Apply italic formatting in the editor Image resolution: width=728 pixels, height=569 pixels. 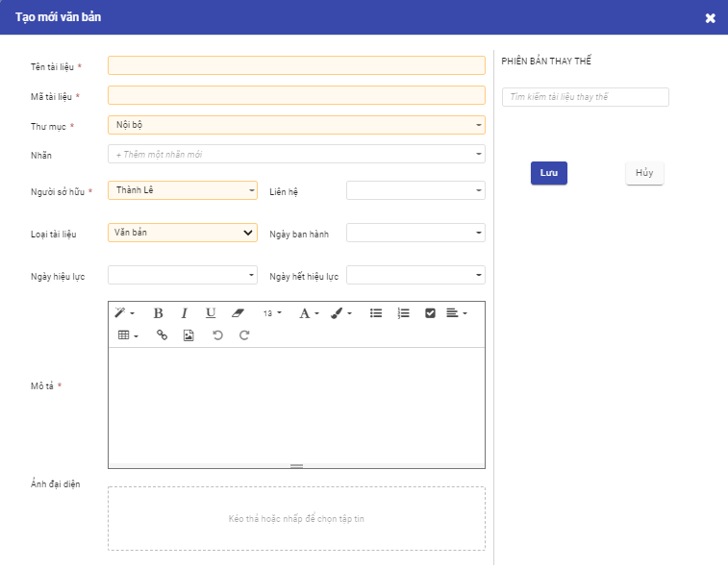coord(184,313)
